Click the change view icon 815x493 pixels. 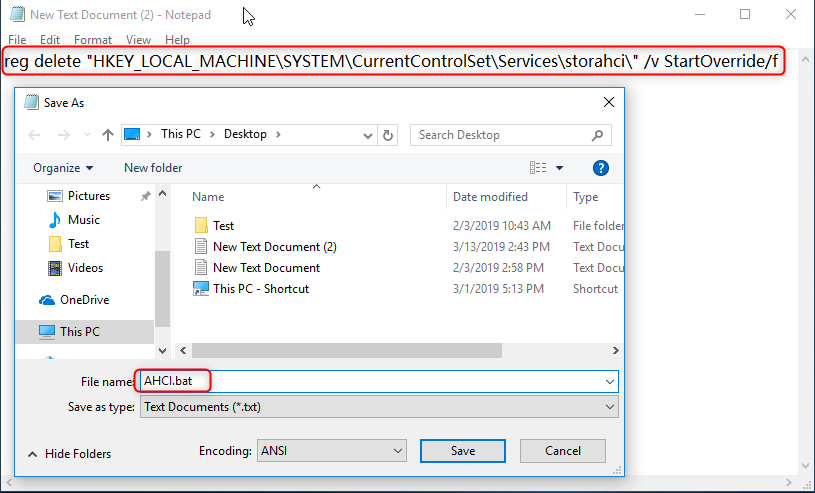coord(539,168)
